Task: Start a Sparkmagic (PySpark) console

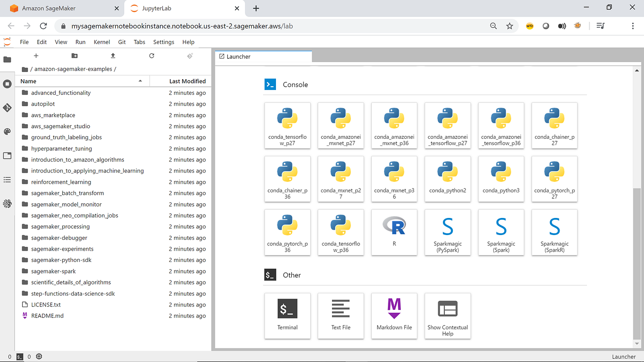Action: (448, 233)
